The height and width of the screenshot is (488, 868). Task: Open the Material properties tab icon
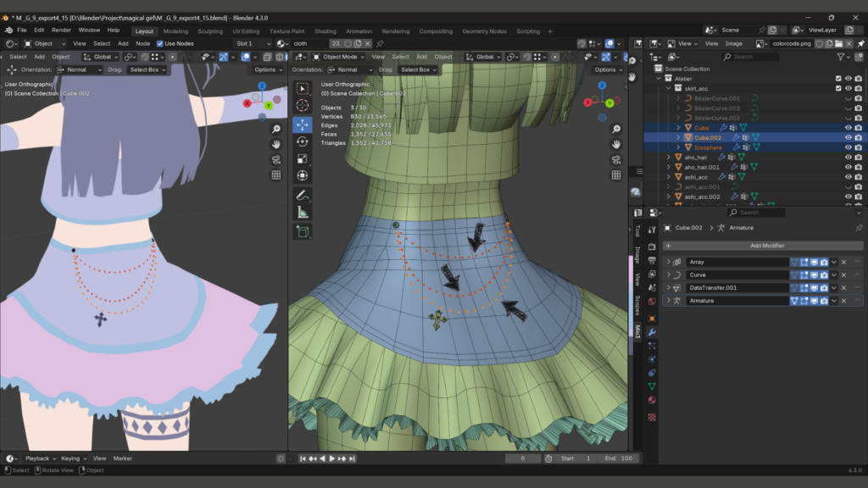(652, 400)
